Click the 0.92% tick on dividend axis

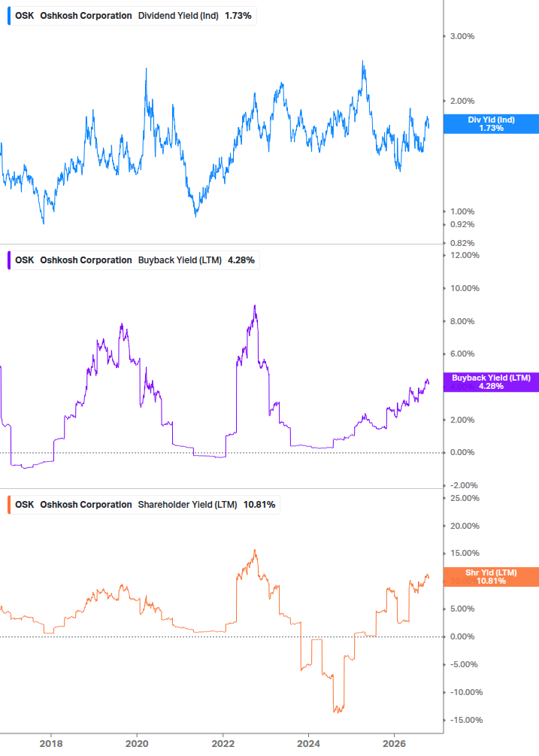(x=462, y=225)
